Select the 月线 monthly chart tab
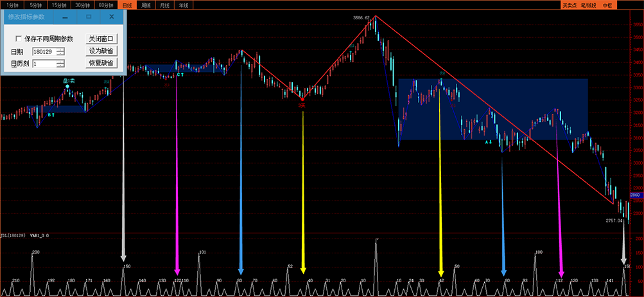Viewport: 644px width, 297px height. (165, 5)
